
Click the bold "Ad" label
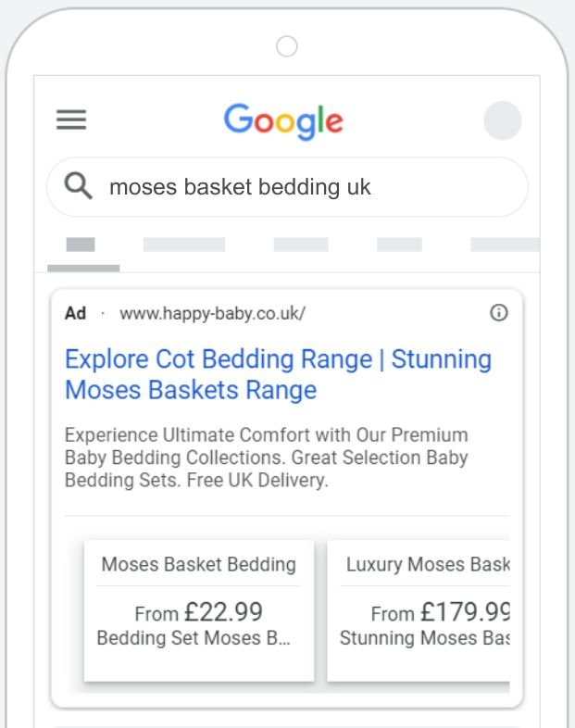point(75,313)
